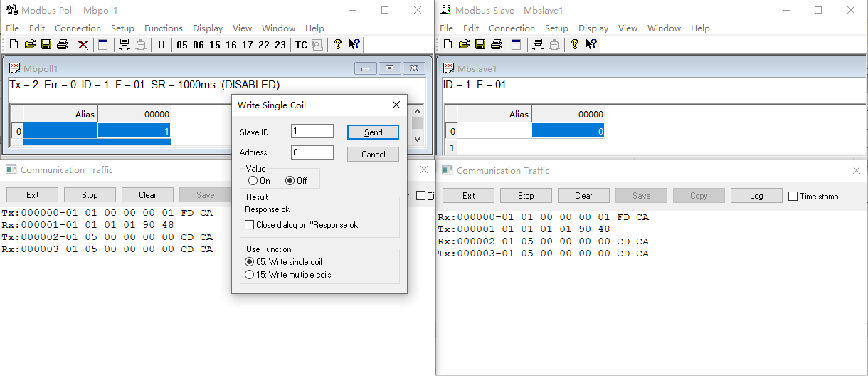Screen dimensions: 868x376
Task: Close the Write Single Coil dialog
Action: 396,105
